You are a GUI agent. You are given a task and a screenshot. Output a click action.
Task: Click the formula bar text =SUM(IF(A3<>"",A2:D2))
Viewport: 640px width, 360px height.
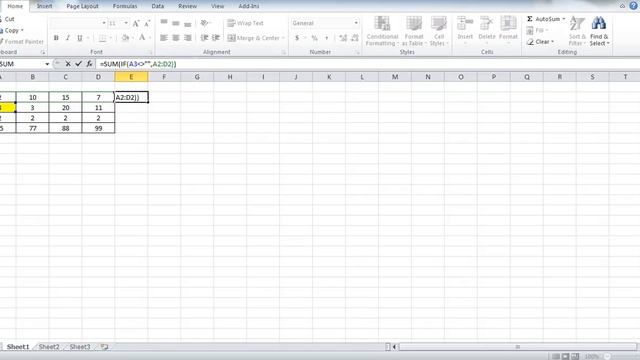[138, 64]
